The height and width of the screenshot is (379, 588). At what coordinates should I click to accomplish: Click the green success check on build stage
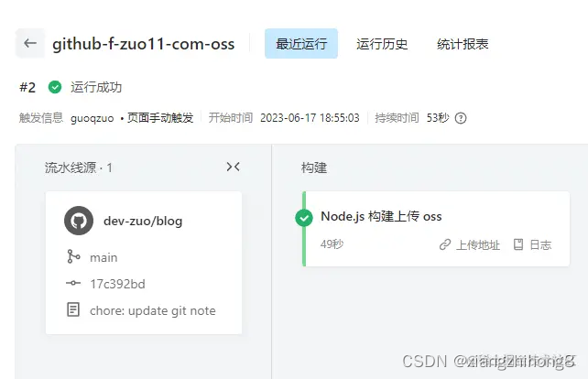coord(304,218)
